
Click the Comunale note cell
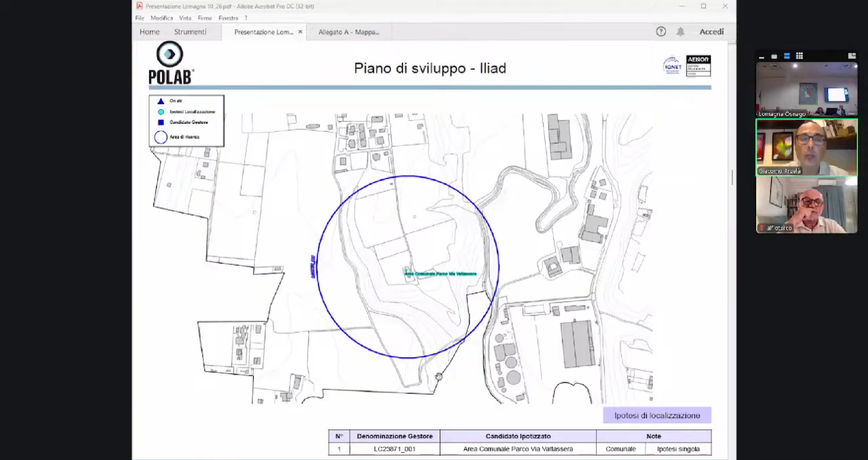click(x=621, y=449)
